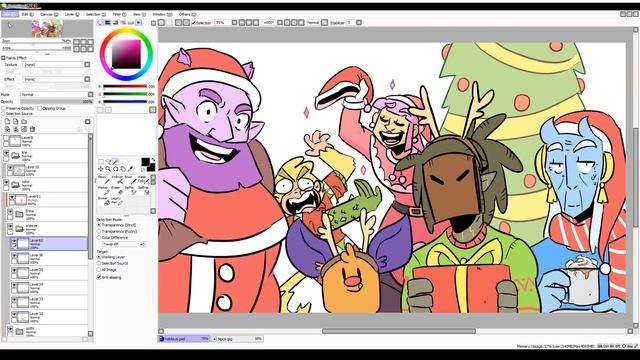This screenshot has width=640, height=360.
Task: Create a new normal layer
Action: tap(7, 122)
